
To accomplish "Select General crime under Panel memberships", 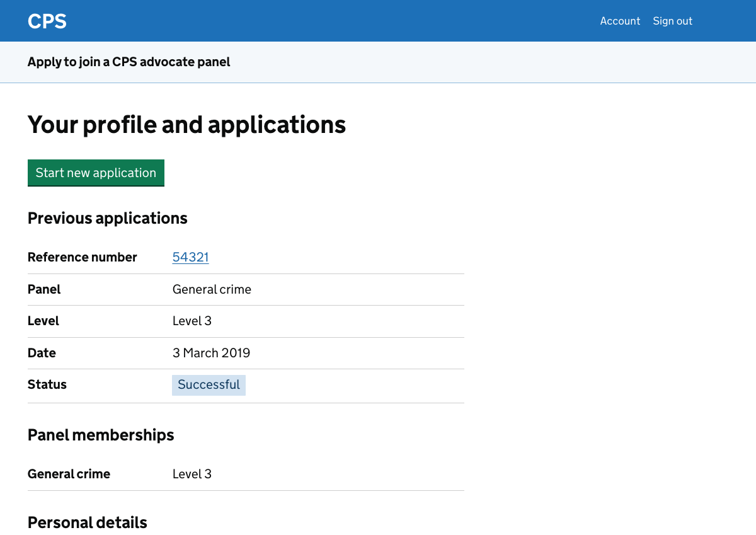I will point(69,474).
